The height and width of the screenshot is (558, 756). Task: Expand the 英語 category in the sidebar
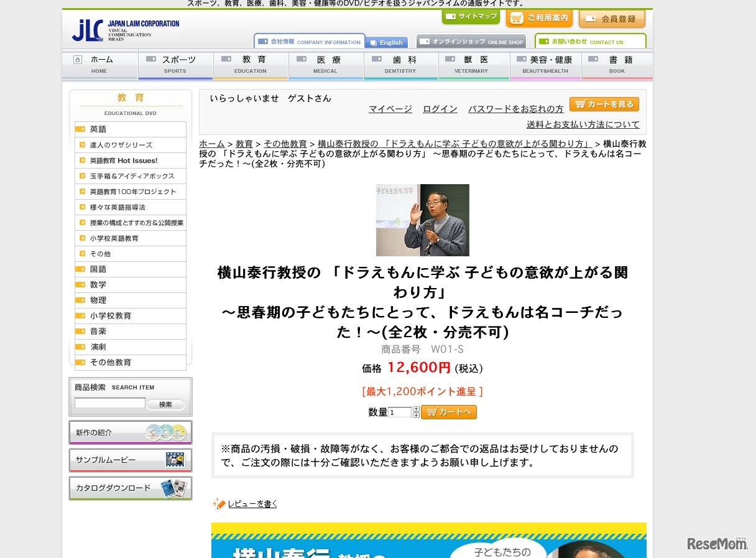click(x=98, y=129)
